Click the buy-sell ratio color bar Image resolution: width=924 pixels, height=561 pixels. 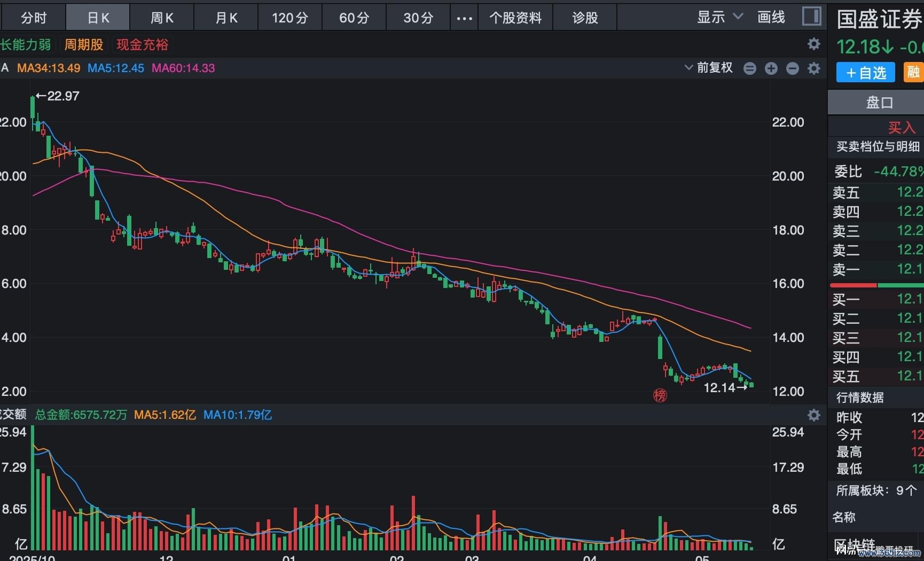(x=877, y=285)
